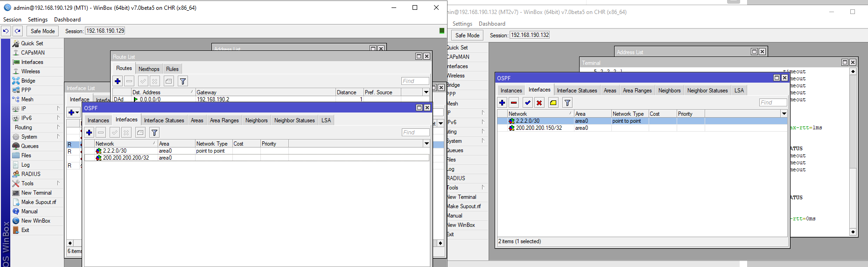Click red X disable icon in MT2v7 OSPF

[x=539, y=102]
